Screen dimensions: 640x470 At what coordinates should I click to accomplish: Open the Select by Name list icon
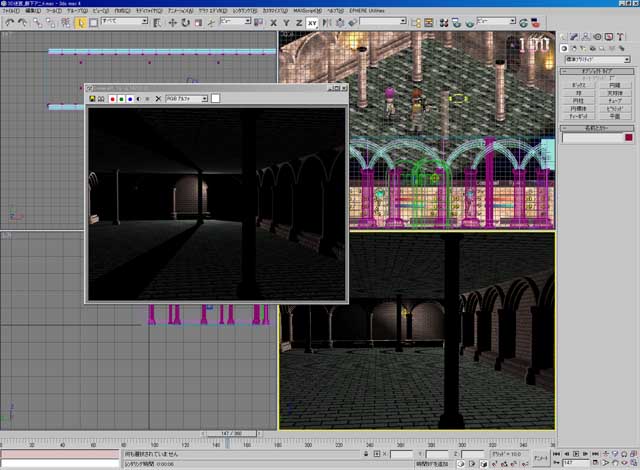[157, 23]
